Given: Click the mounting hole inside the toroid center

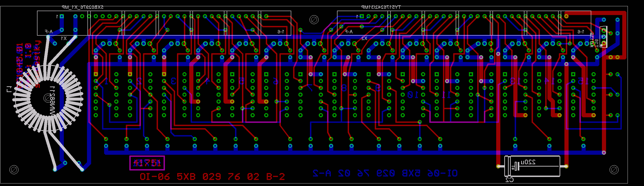Looking at the screenshot, I should [x=47, y=98].
